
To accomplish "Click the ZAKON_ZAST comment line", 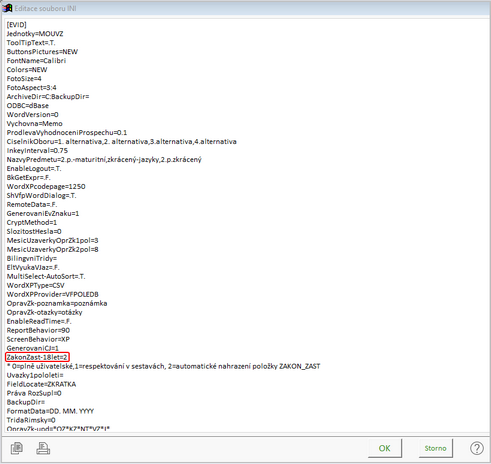I will coord(163,366).
